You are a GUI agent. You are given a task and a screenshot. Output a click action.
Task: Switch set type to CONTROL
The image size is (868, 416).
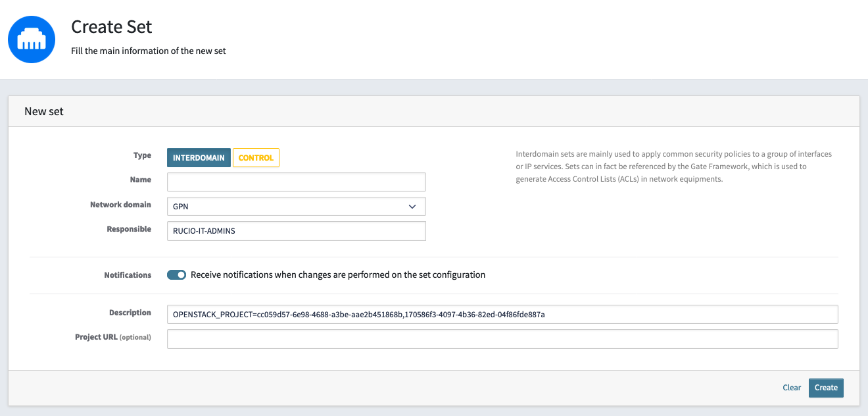click(x=256, y=158)
